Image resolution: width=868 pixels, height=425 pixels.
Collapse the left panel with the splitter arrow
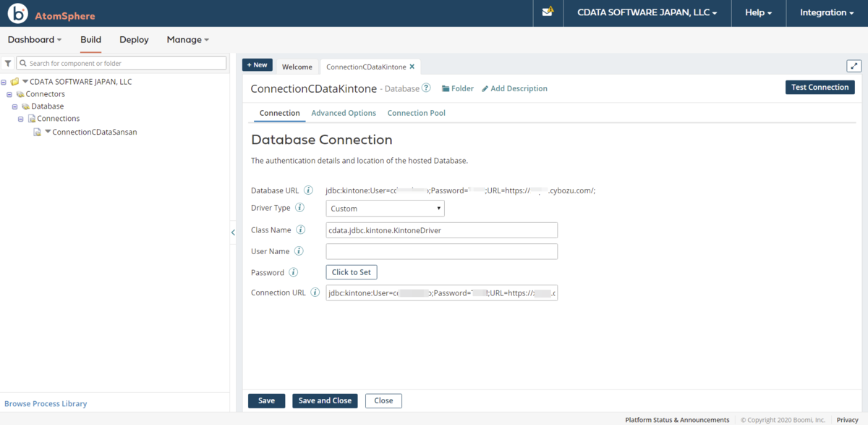point(233,232)
